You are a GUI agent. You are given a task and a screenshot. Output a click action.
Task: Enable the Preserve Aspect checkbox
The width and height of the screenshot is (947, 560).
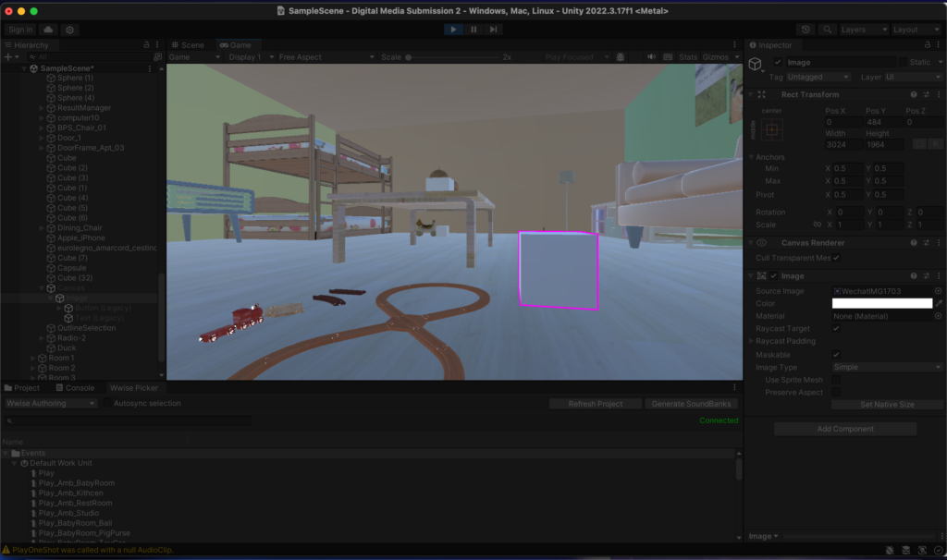pos(836,393)
